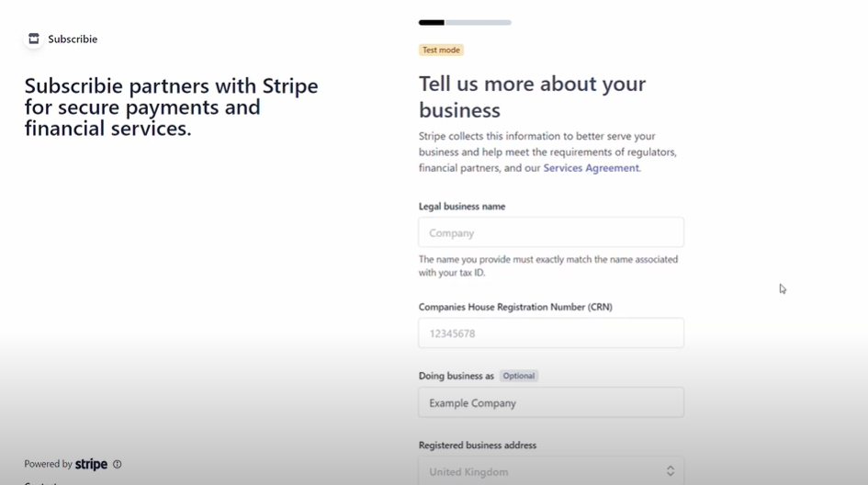Click the info icon beside the Stripe logo
Viewport: 868px width, 485px height.
tap(118, 465)
